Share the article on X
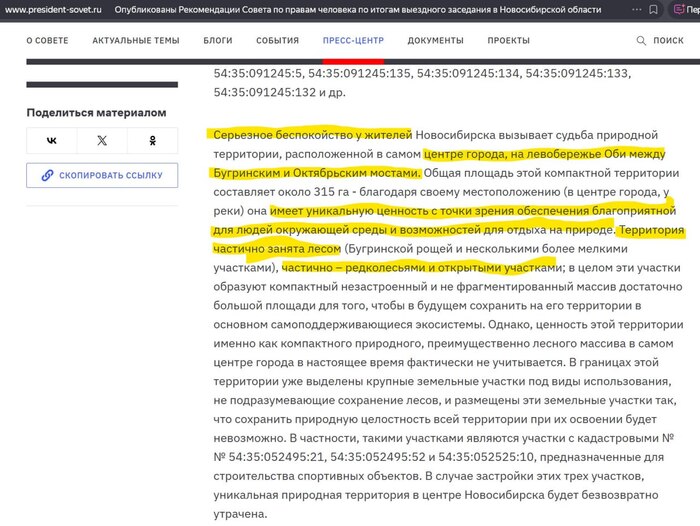The image size is (700, 526). (102, 141)
